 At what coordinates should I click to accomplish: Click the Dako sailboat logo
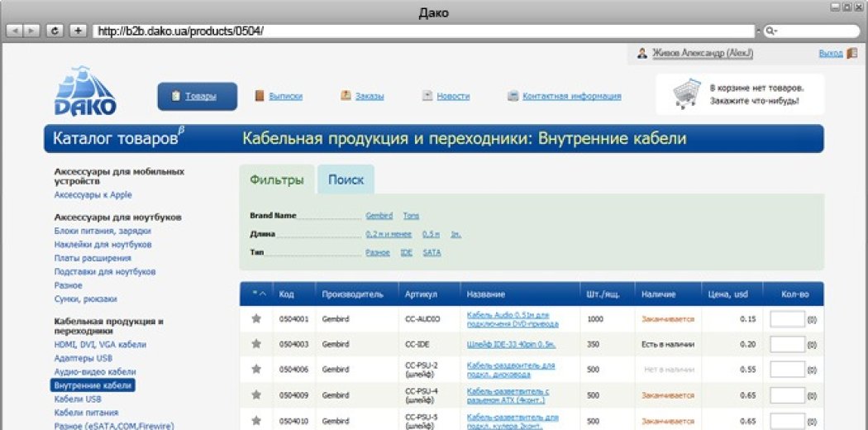pyautogui.click(x=85, y=91)
